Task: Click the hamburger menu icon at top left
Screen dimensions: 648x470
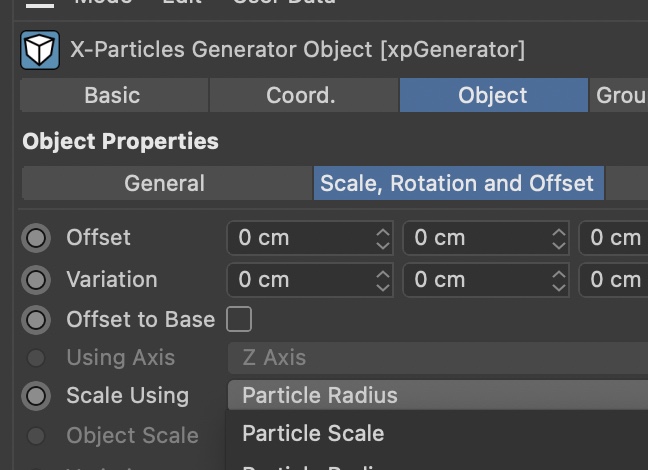Action: click(40, 3)
